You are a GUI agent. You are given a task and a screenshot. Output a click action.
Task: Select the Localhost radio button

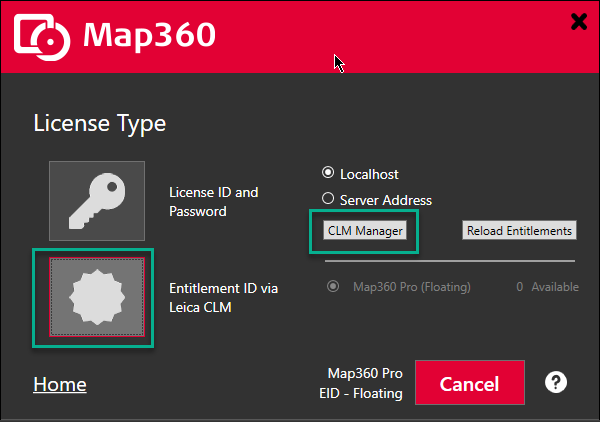328,174
